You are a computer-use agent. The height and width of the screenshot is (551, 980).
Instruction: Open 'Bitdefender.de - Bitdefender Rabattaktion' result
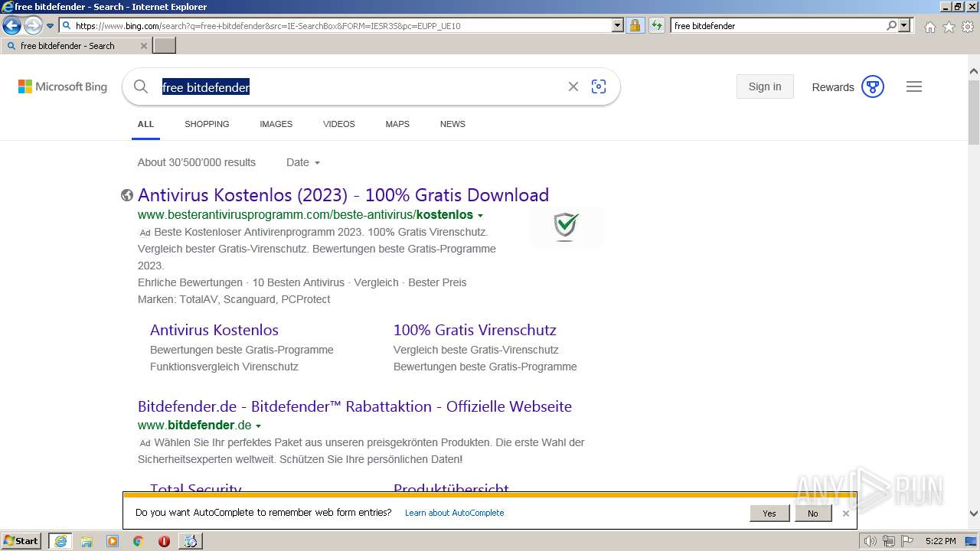click(x=354, y=406)
